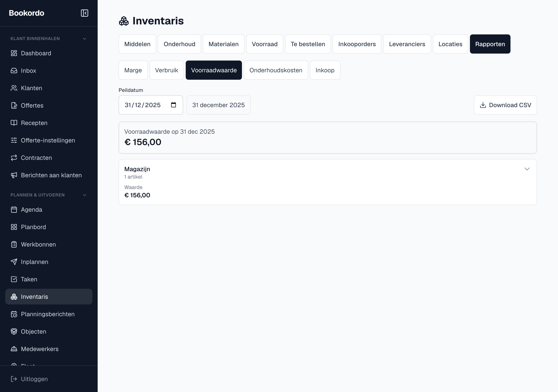Select the Onderhoudskosten report tab
The height and width of the screenshot is (392, 558).
[276, 70]
